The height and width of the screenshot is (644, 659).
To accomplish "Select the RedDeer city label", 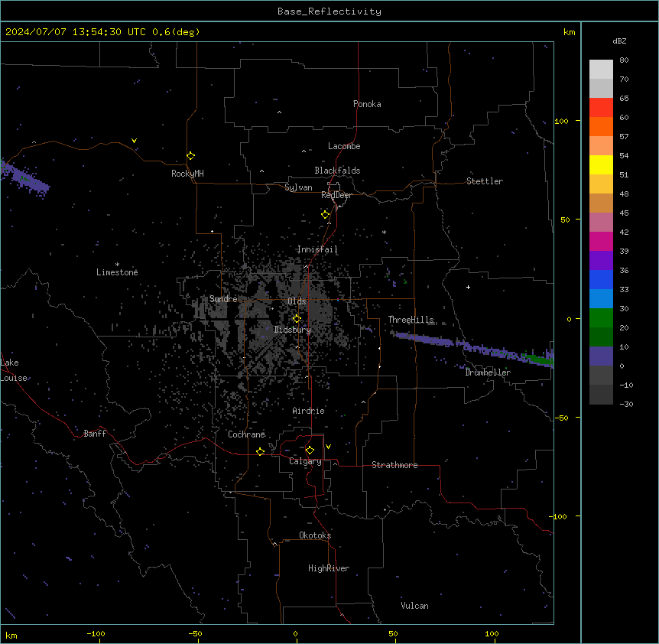I will tap(336, 195).
